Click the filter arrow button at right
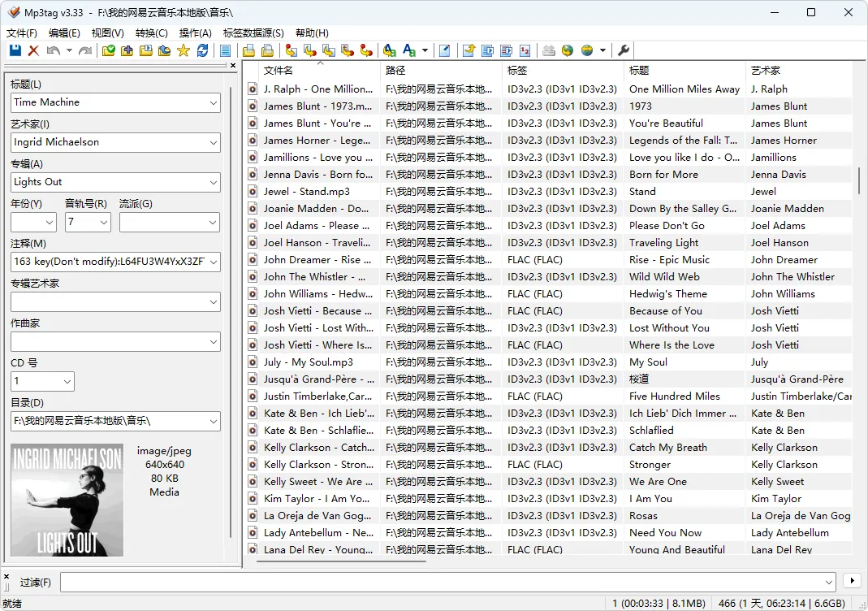 (x=852, y=581)
